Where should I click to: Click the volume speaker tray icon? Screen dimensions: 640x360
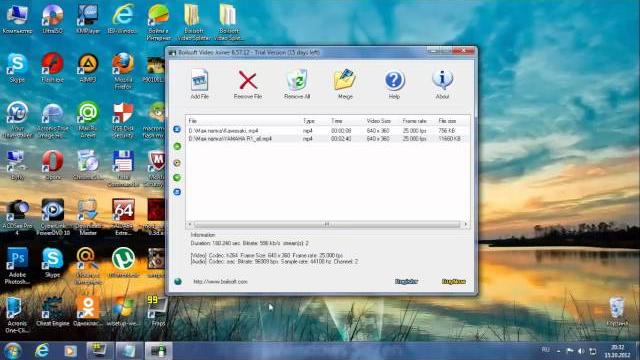pyautogui.click(x=581, y=351)
